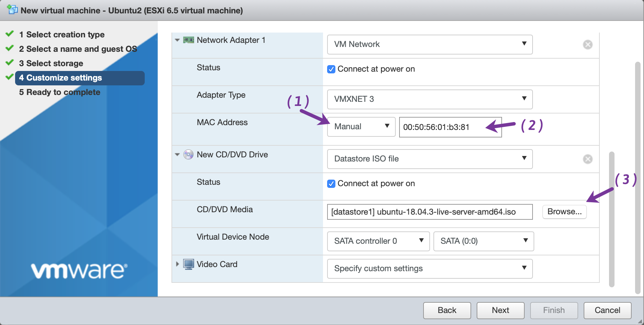
Task: Click the Network Adapter card icon
Action: 188,40
